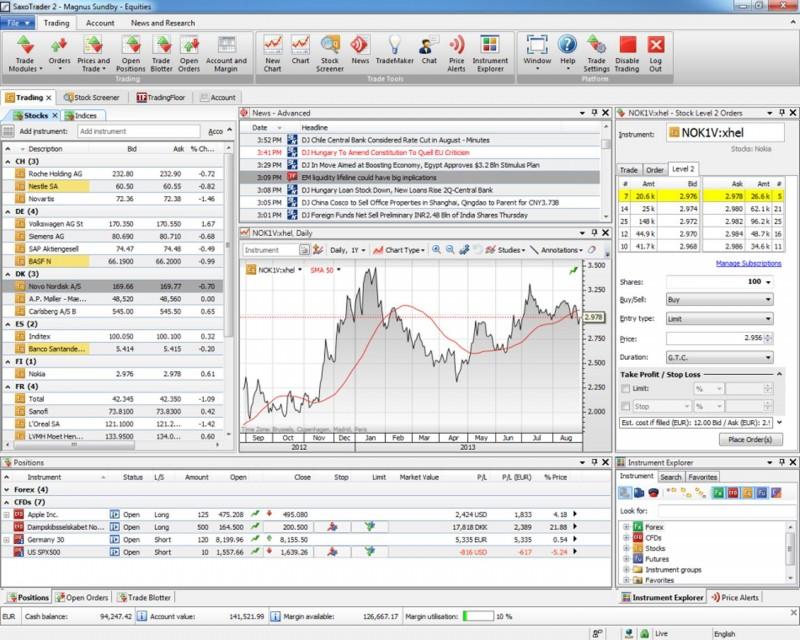This screenshot has height=640, width=800.
Task: Enable the Limit take profit checkbox
Action: [x=626, y=388]
